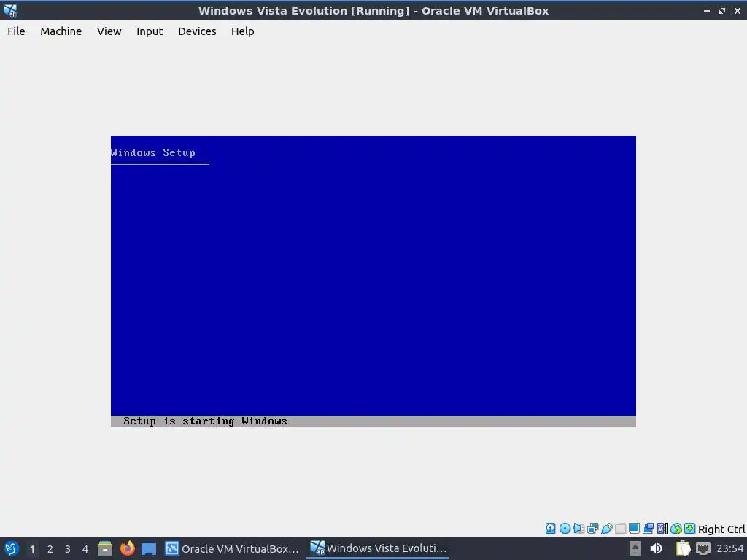
Task: Click the shared folders indicator icon
Action: coord(620,528)
